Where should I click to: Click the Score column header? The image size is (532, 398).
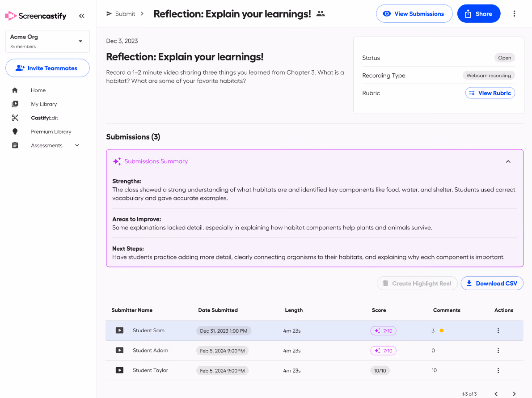point(379,310)
